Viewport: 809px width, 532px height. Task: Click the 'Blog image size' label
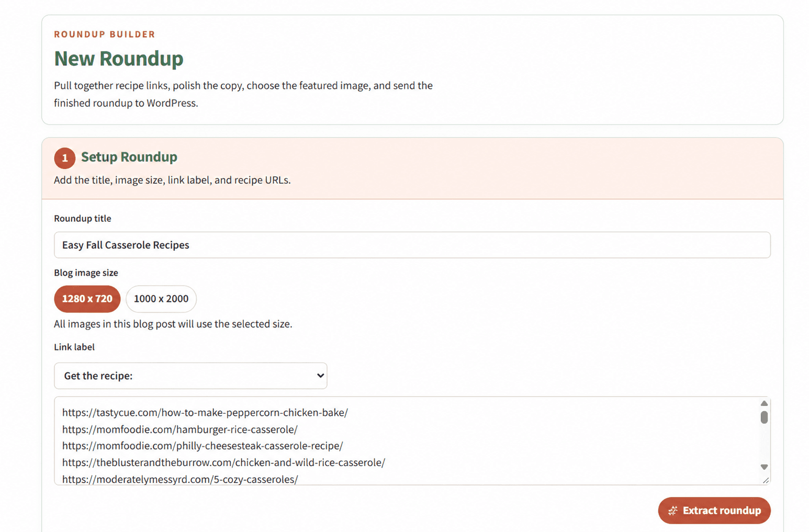tap(86, 273)
